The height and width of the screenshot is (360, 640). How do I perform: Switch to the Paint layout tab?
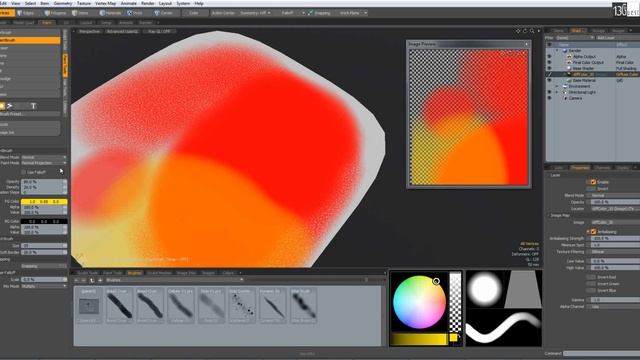pos(47,22)
